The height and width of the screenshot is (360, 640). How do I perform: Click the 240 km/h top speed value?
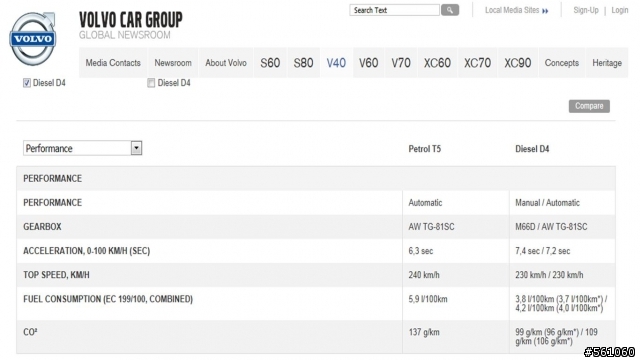click(424, 275)
